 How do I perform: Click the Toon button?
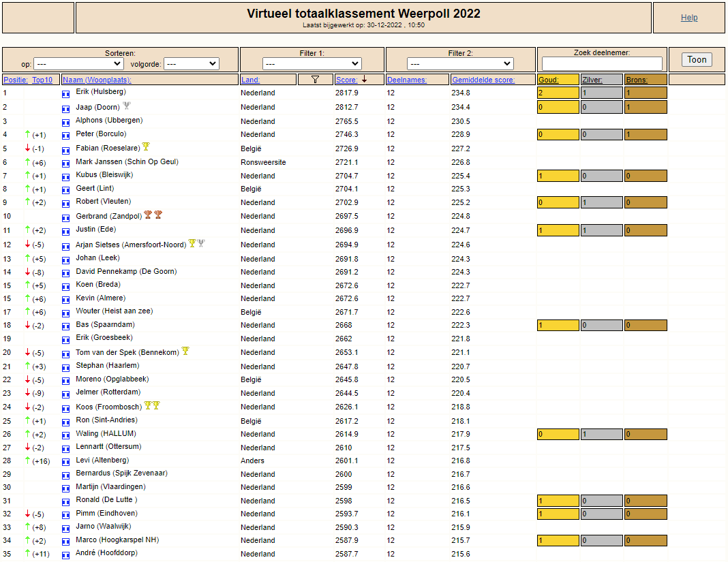(697, 59)
